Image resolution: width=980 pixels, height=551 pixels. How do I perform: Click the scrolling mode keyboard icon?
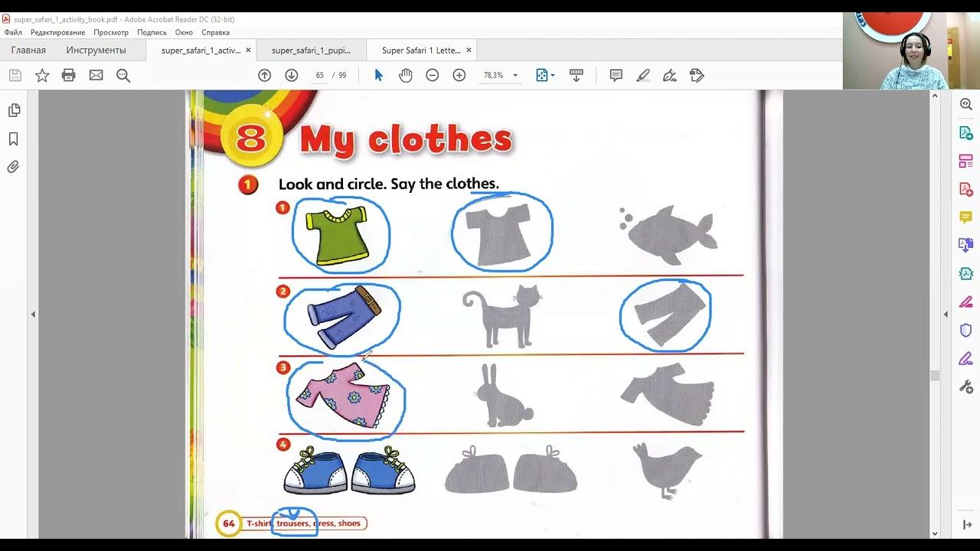pos(577,75)
